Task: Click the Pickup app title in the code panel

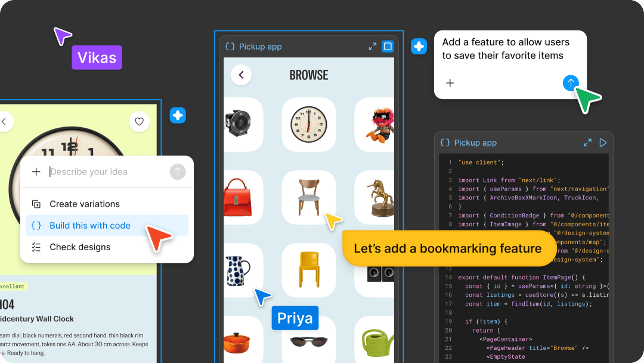Action: (475, 143)
